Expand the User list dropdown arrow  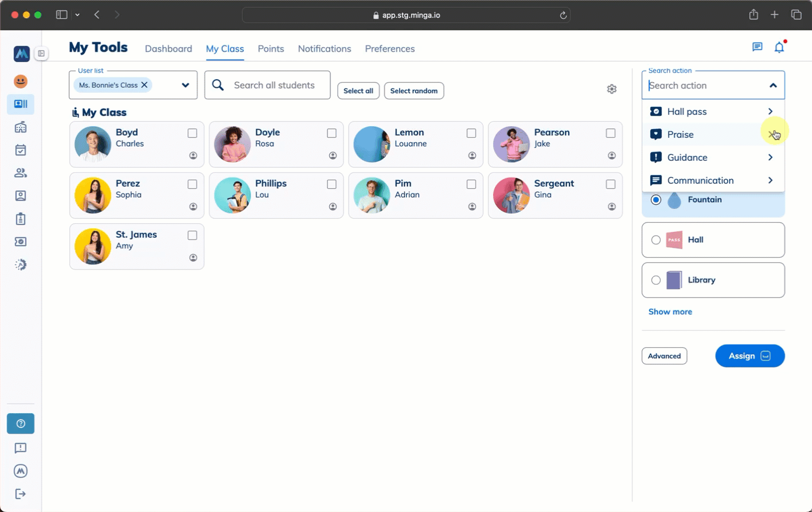click(185, 85)
